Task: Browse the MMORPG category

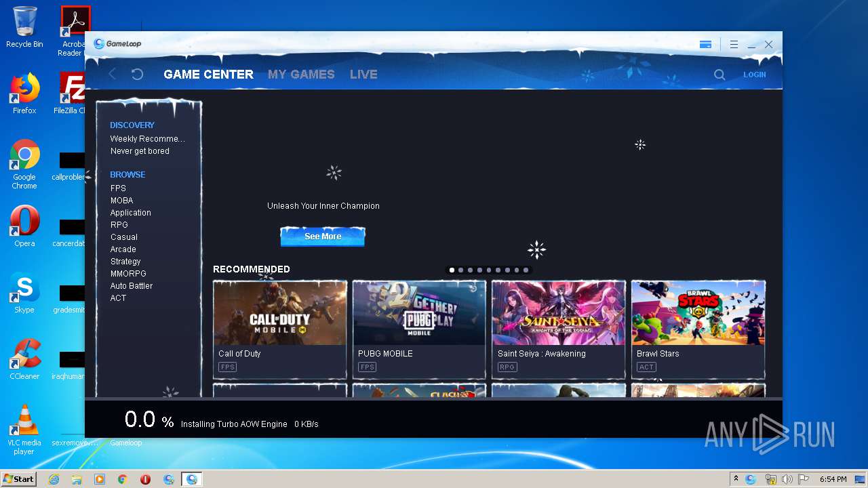Action: [128, 274]
